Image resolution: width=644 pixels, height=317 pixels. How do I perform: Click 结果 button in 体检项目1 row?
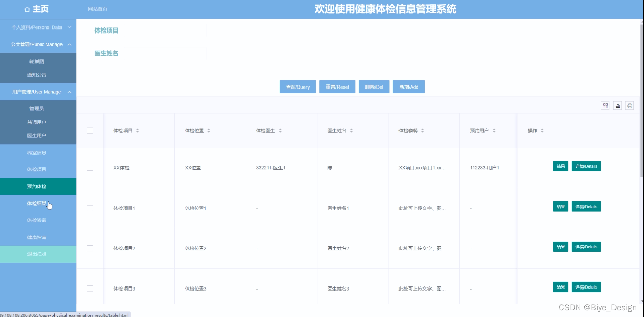[x=560, y=207]
